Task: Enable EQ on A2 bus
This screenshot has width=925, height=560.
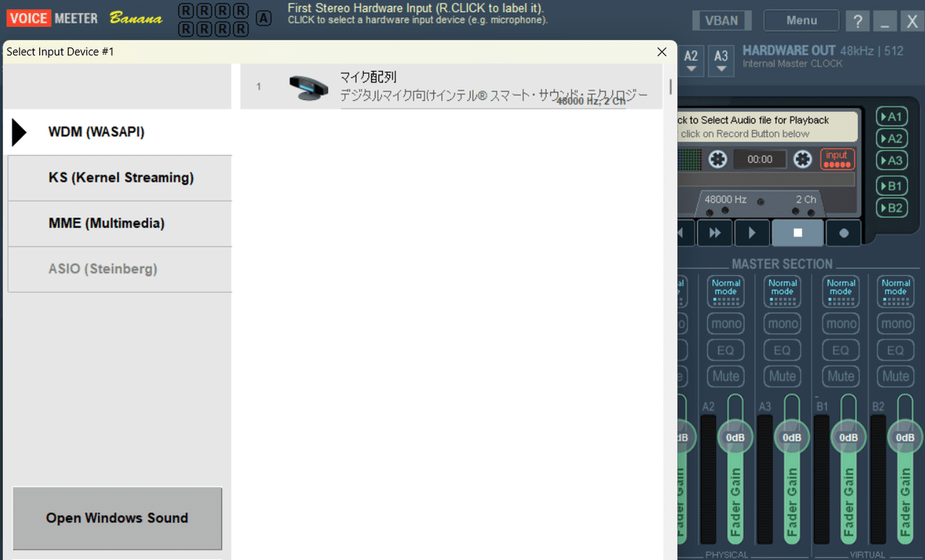Action: [726, 350]
